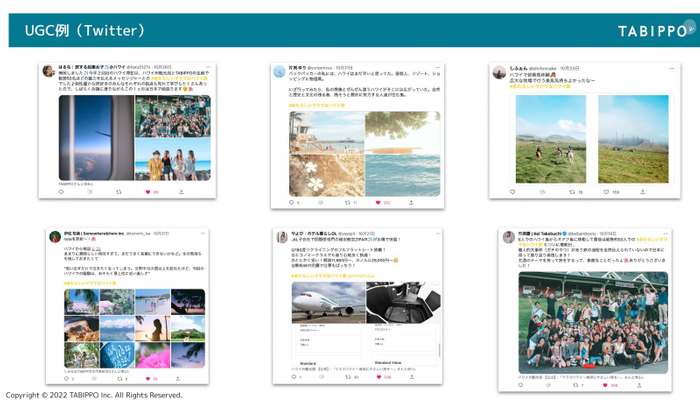Click the share icon on the airplane window tweet

[181, 192]
